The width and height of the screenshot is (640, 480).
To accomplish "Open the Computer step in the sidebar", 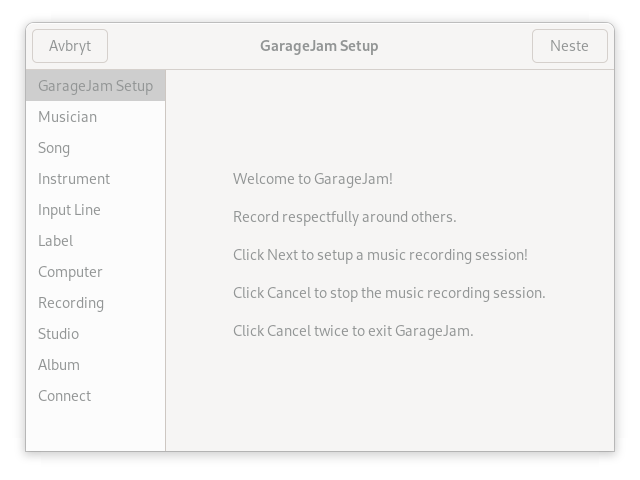I will point(70,272).
